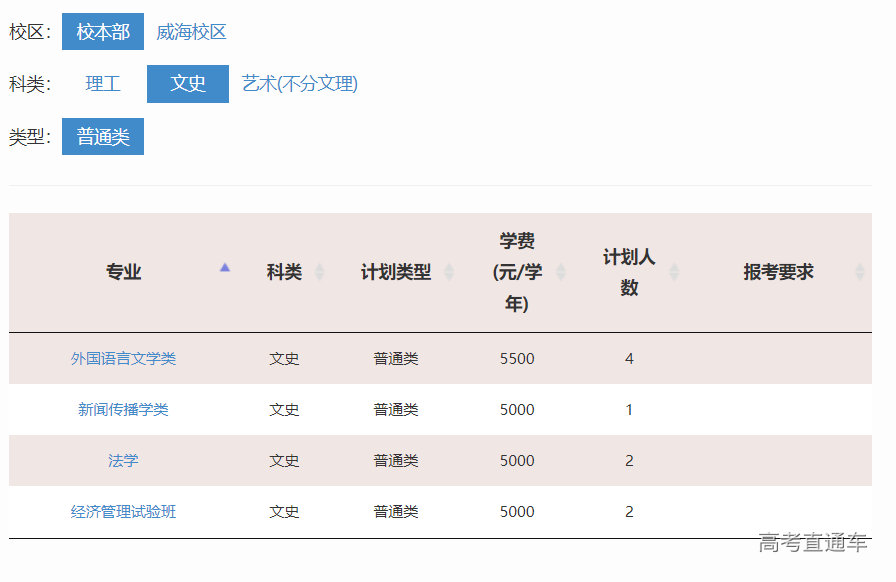
Task: Click the sort icon on 报考要求 column
Action: pos(858,270)
